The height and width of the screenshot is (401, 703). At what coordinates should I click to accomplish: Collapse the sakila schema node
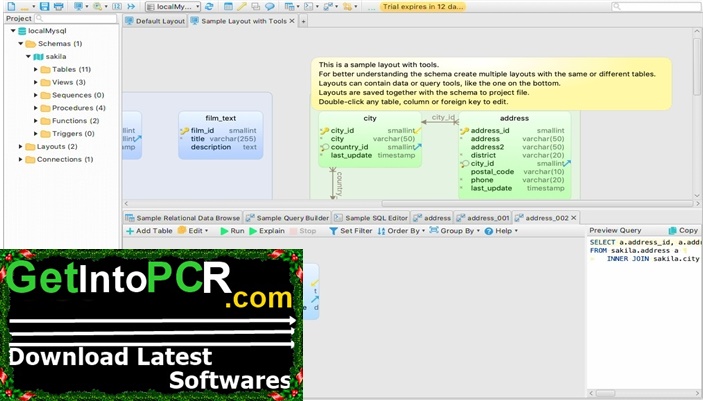tap(28, 57)
